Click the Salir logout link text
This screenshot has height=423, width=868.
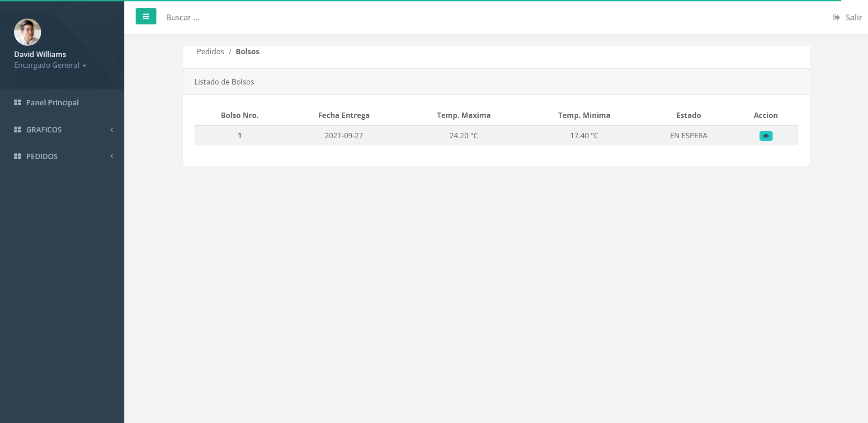coord(854,18)
